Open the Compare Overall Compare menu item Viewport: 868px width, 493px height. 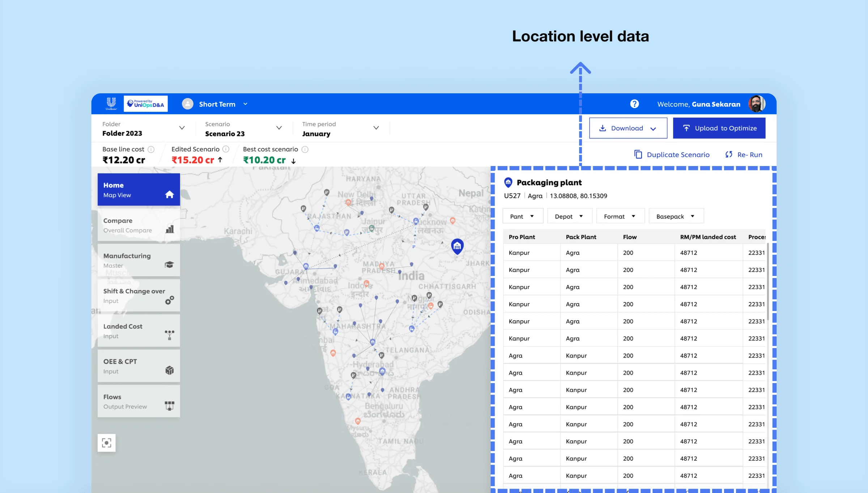point(139,225)
